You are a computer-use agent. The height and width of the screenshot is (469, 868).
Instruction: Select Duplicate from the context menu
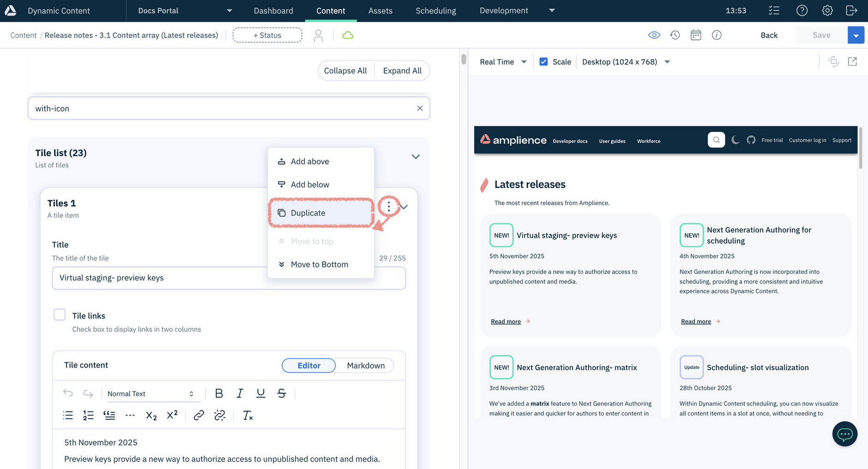click(x=308, y=213)
